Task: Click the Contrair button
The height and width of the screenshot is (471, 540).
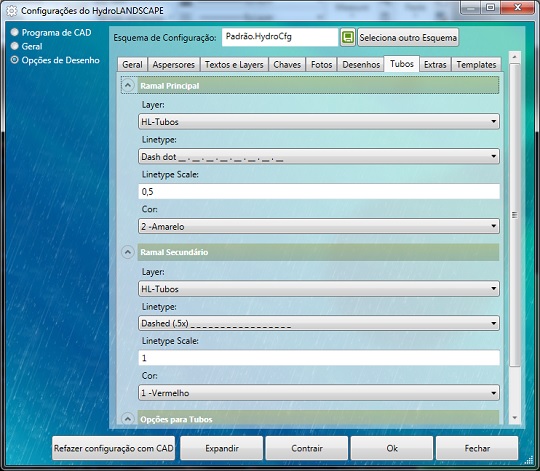Action: (x=307, y=448)
